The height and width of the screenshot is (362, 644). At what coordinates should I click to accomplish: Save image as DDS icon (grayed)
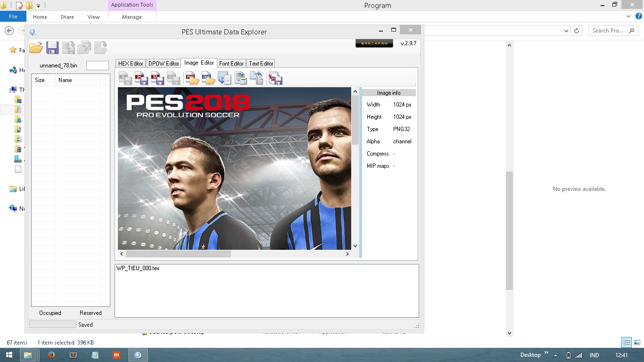(x=173, y=78)
